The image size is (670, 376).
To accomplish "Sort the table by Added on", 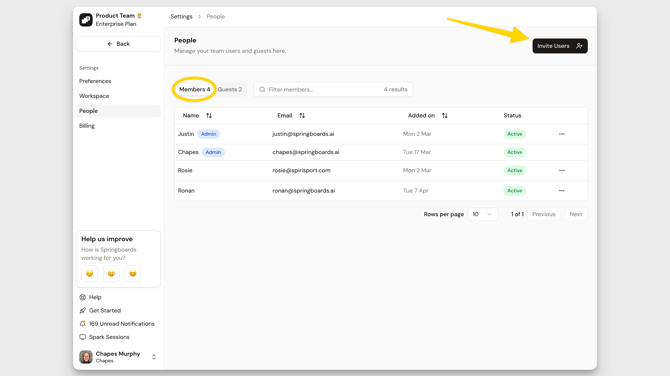I will 428,115.
